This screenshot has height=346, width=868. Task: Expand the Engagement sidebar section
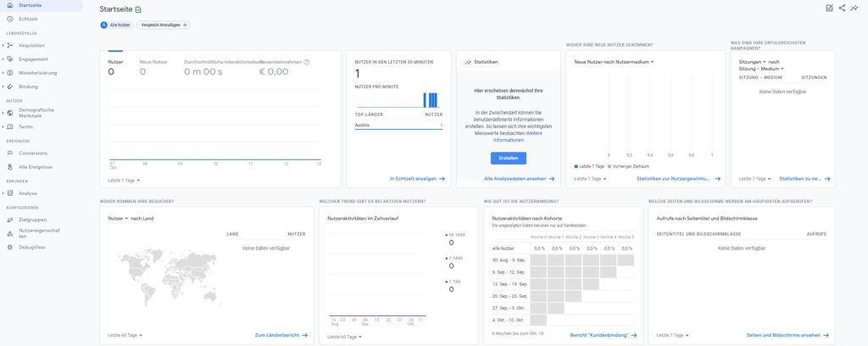click(x=3, y=59)
